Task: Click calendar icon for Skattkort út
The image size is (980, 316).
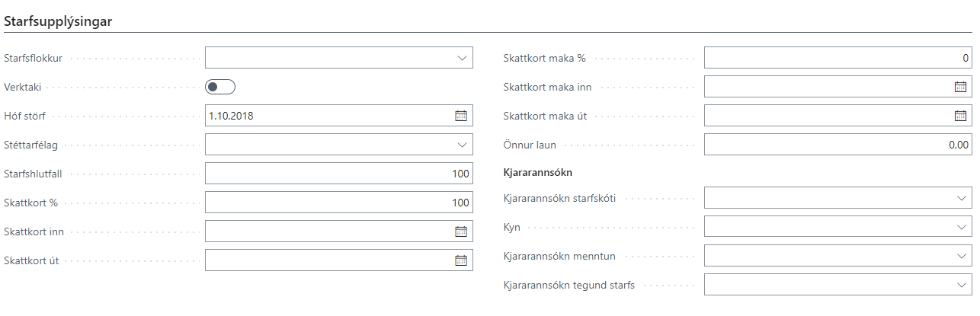Action: [x=460, y=260]
